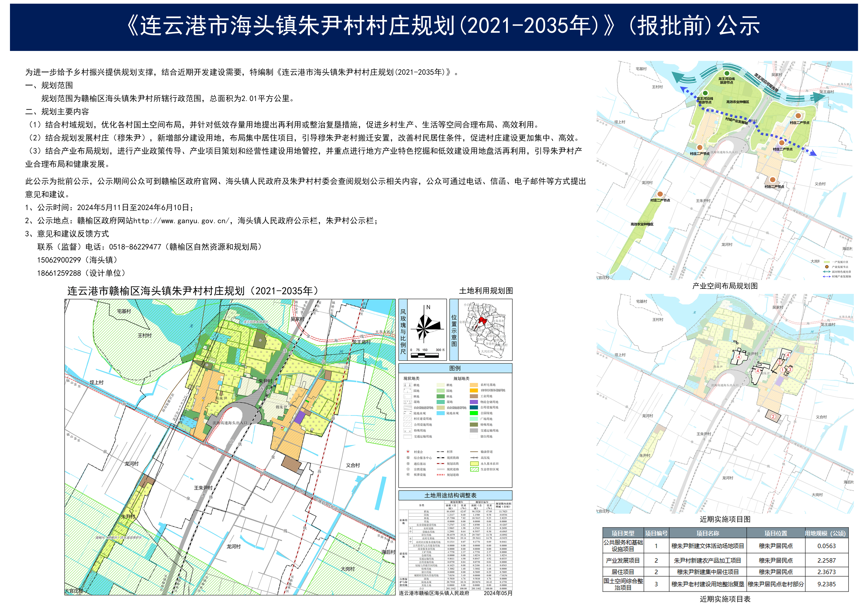868x614 pixels.
Task: Click the red village star on the main map
Action: [282, 428]
